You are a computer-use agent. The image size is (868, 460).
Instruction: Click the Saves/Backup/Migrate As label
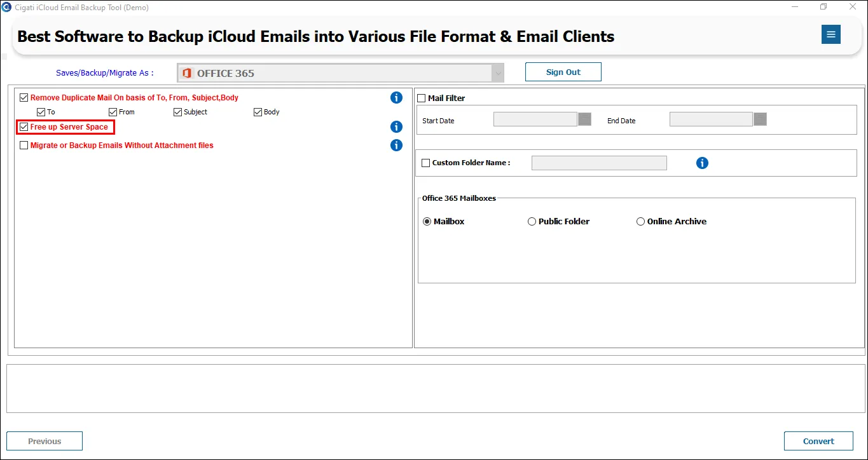pos(105,73)
